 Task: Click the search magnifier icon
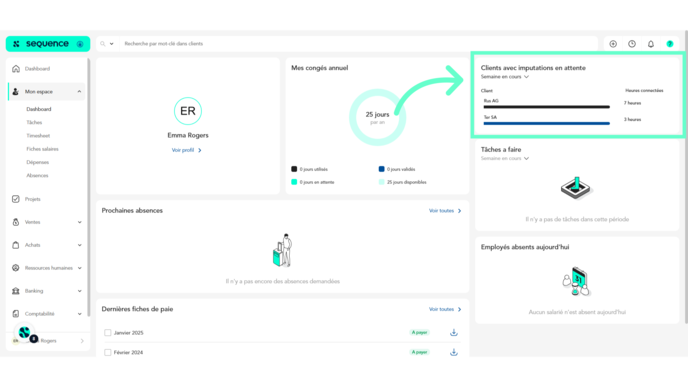[103, 44]
